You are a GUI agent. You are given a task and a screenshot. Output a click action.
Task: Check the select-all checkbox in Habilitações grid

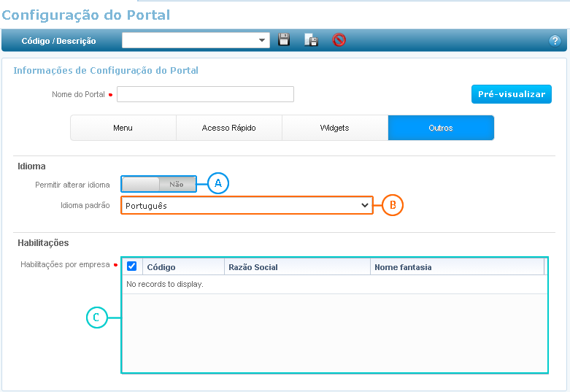pyautogui.click(x=132, y=266)
